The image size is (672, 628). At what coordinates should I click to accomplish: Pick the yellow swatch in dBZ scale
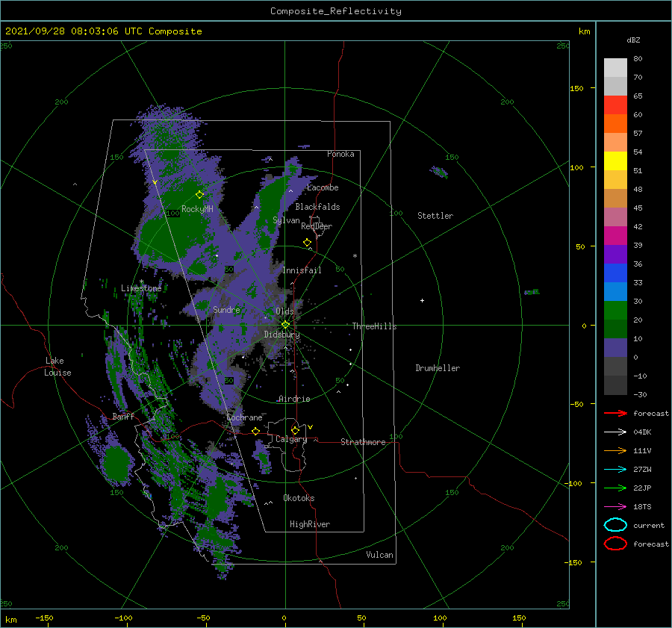coord(615,161)
